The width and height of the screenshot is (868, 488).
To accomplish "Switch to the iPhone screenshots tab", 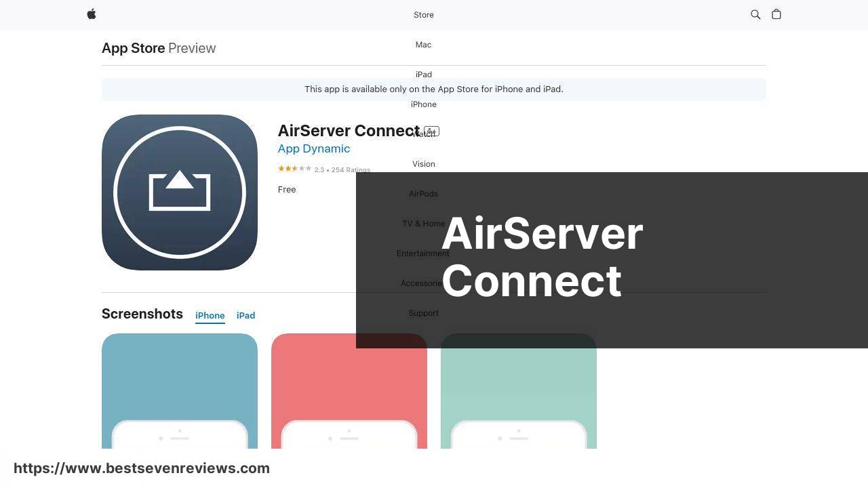I will (210, 316).
